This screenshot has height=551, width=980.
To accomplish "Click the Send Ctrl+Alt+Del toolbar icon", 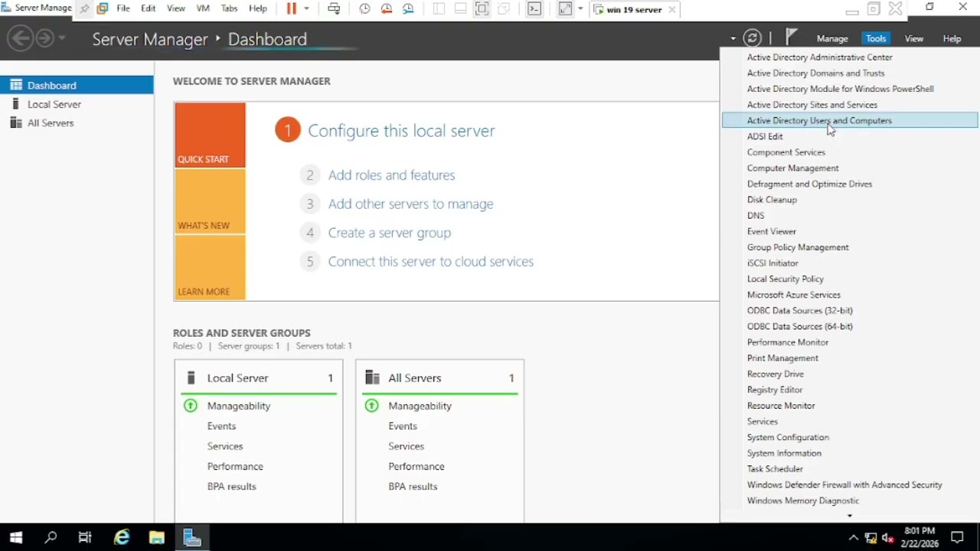I will (334, 9).
